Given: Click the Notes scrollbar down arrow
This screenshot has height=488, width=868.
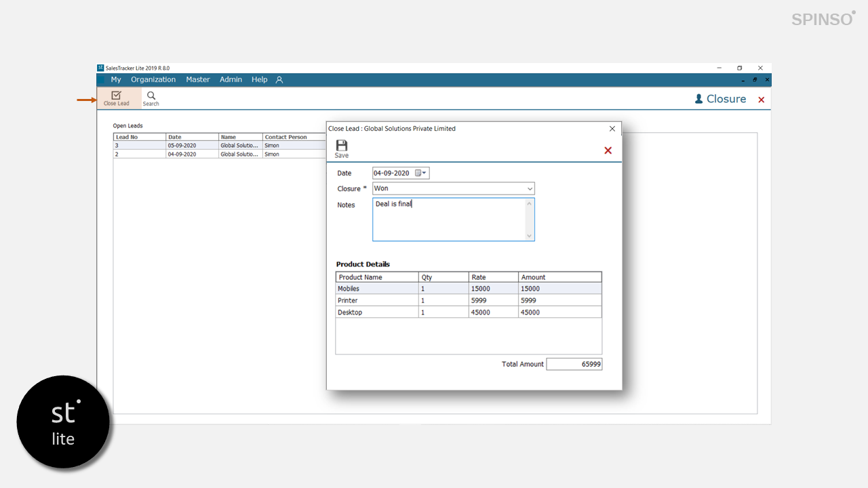Looking at the screenshot, I should 530,236.
